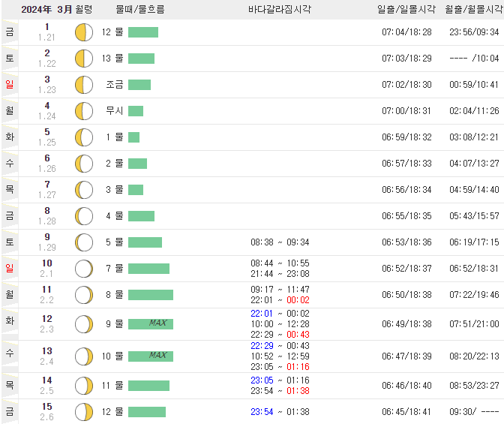Click the moon phase icon for March 2
The width and height of the screenshot is (504, 424).
[84, 59]
